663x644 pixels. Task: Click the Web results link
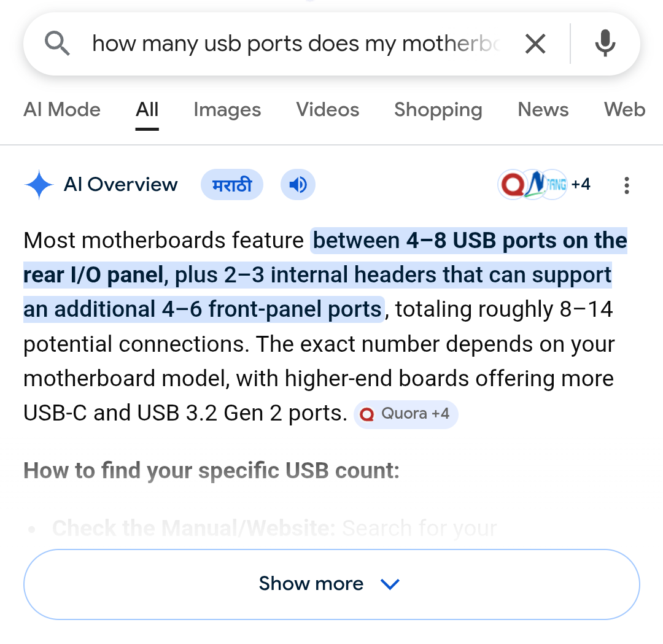(624, 111)
